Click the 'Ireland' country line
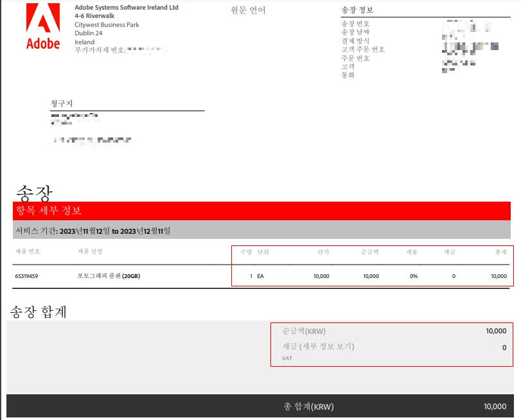Screen dimensions: 521x420 point(84,42)
